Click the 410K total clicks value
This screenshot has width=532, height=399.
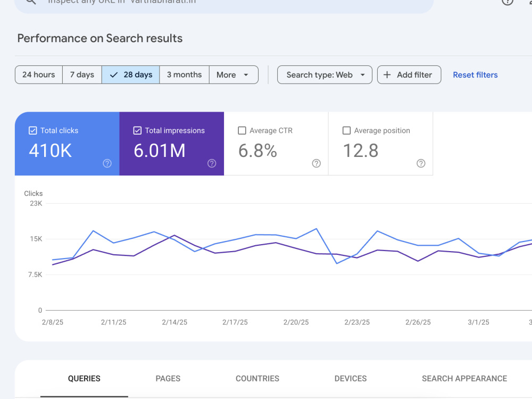tap(50, 151)
